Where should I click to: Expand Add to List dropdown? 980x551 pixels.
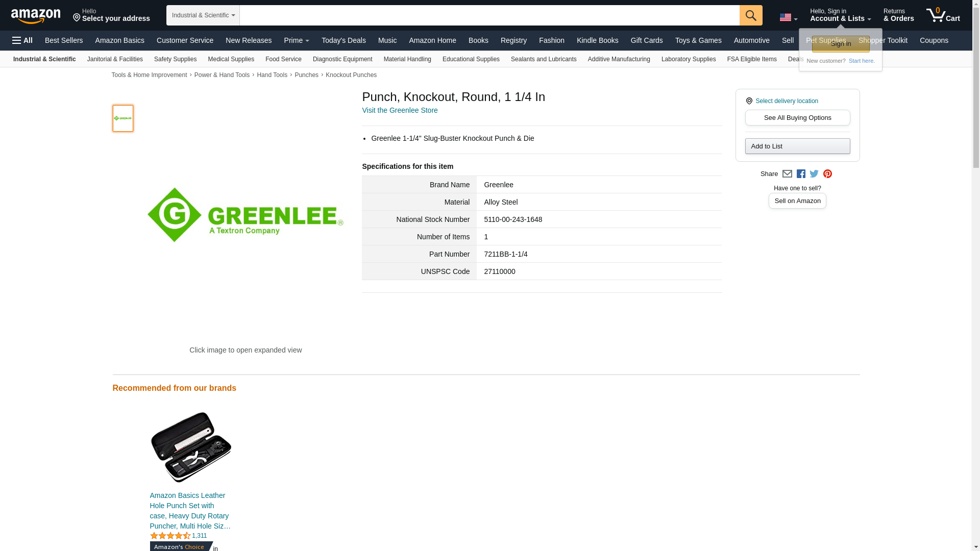797,146
